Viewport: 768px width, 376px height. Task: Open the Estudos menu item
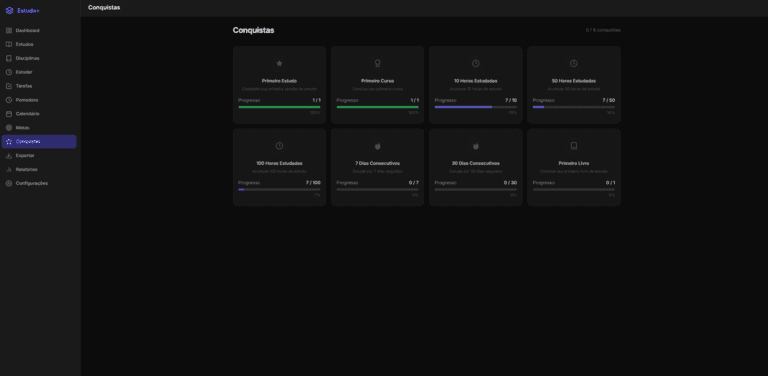tap(39, 44)
